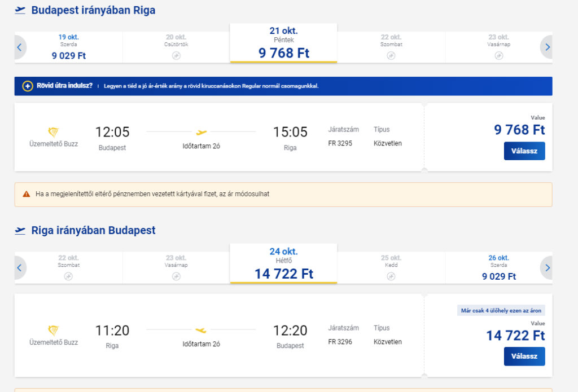The image size is (578, 392).
Task: Open the Rövid útra indulsz? banner
Action: 283,86
